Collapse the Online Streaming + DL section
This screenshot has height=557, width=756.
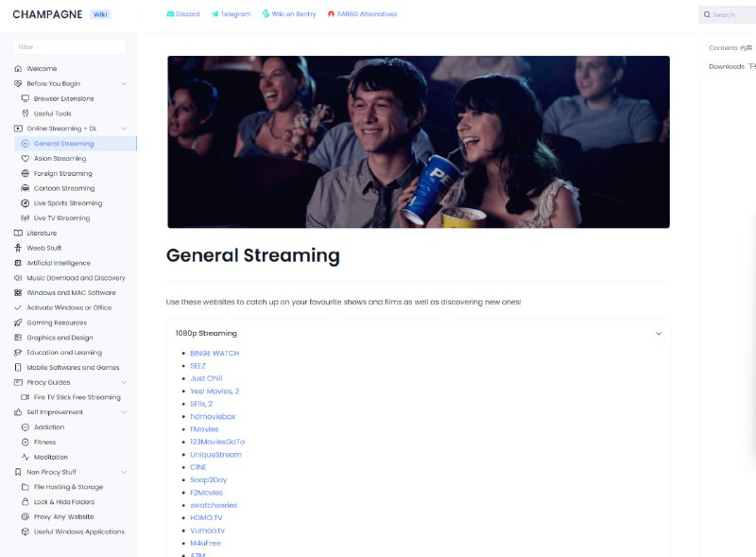pyautogui.click(x=124, y=129)
